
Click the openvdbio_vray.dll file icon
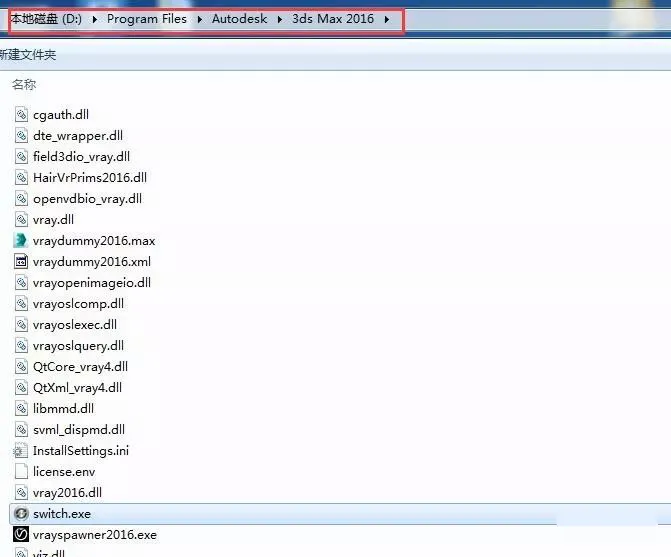(21, 198)
